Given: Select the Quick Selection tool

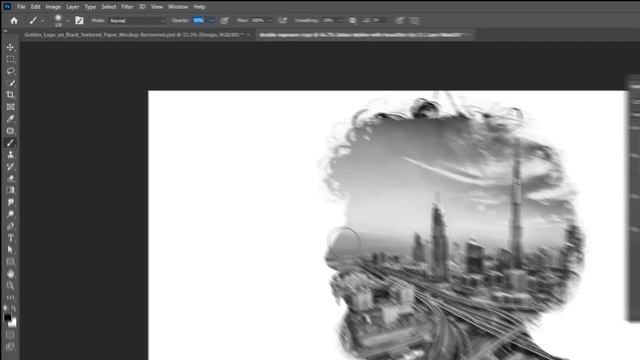Looking at the screenshot, I should (x=11, y=83).
